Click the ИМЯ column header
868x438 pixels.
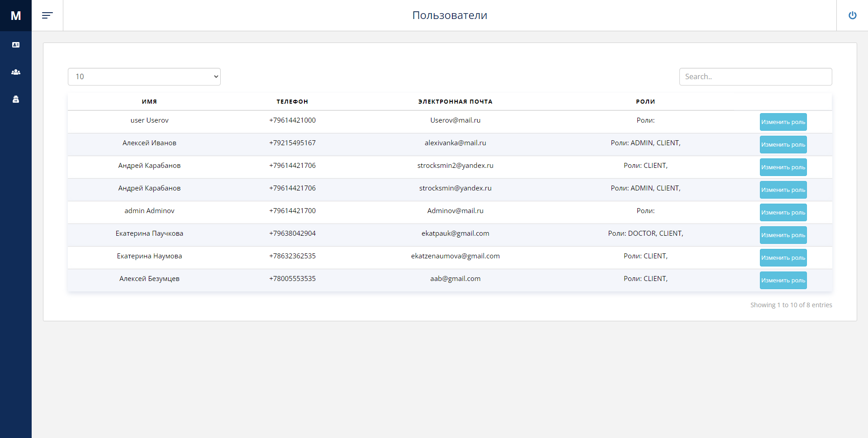point(149,101)
